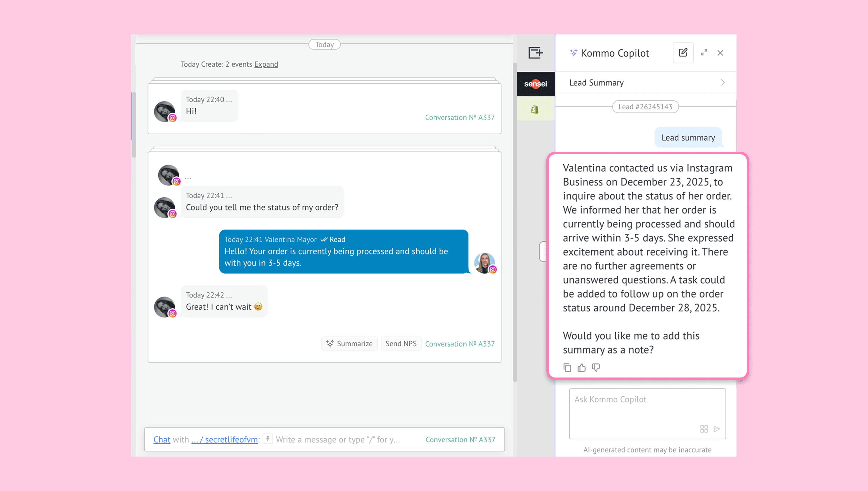The height and width of the screenshot is (491, 868).
Task: Expand today's collapsed events
Action: [266, 64]
